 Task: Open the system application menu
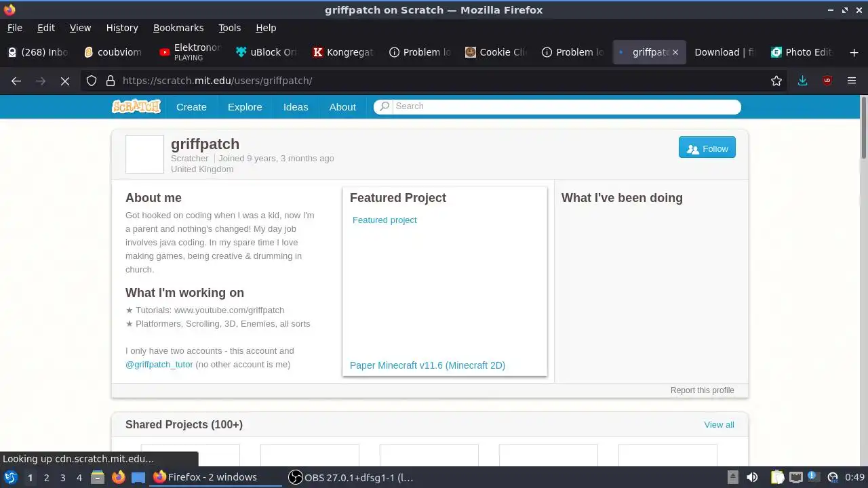point(11,477)
